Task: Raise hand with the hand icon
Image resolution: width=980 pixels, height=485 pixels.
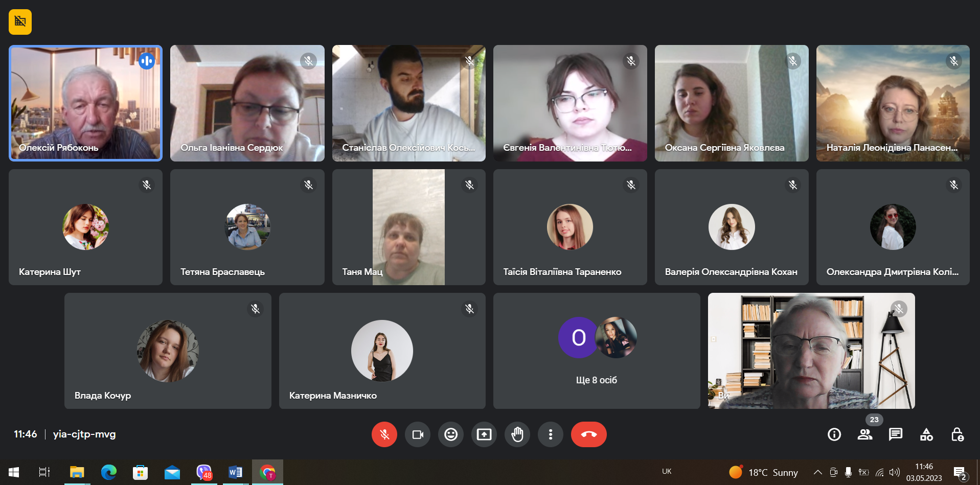Action: click(x=517, y=434)
